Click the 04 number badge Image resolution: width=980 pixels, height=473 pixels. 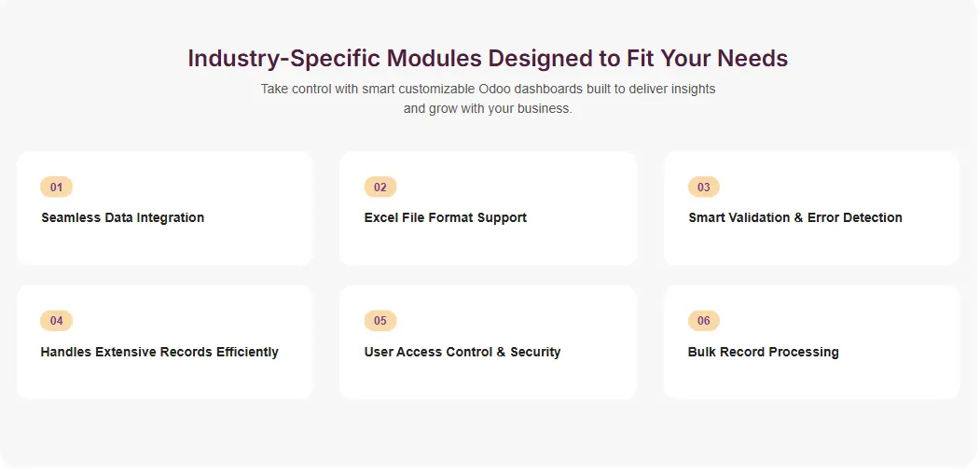[x=56, y=321]
